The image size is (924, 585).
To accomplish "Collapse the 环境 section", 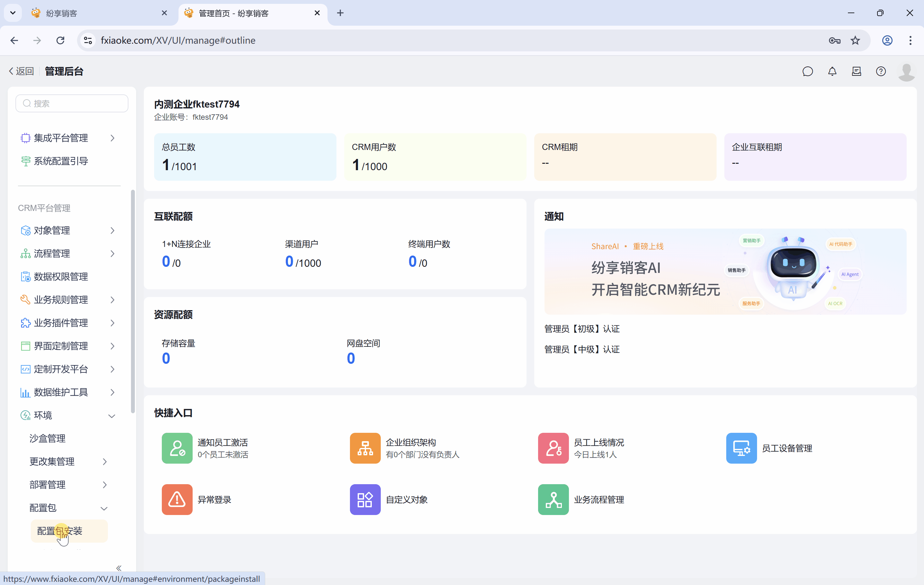I will (x=111, y=416).
